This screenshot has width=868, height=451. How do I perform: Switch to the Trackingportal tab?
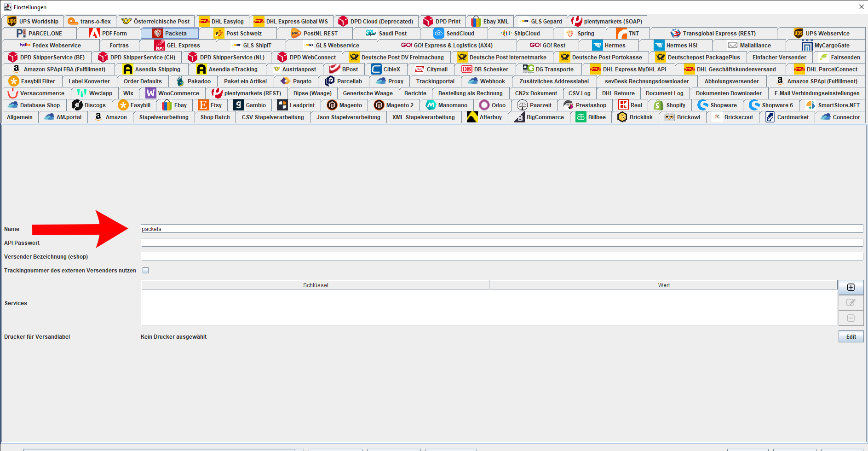coord(435,81)
